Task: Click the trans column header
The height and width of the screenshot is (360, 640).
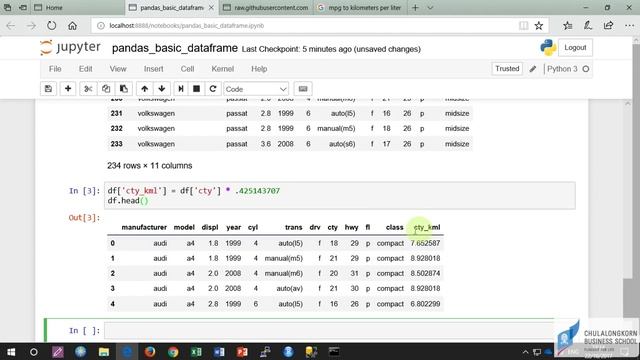Action: (x=293, y=227)
